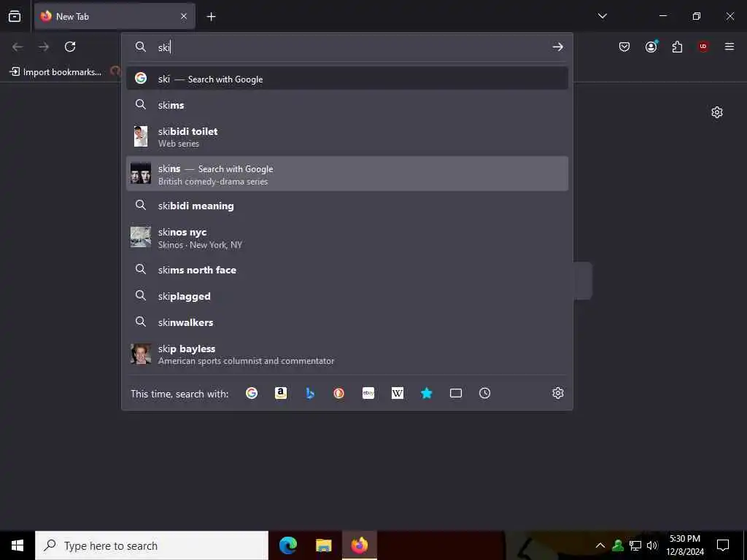Open File Explorer from taskbar
This screenshot has height=560, width=747.
pyautogui.click(x=323, y=545)
